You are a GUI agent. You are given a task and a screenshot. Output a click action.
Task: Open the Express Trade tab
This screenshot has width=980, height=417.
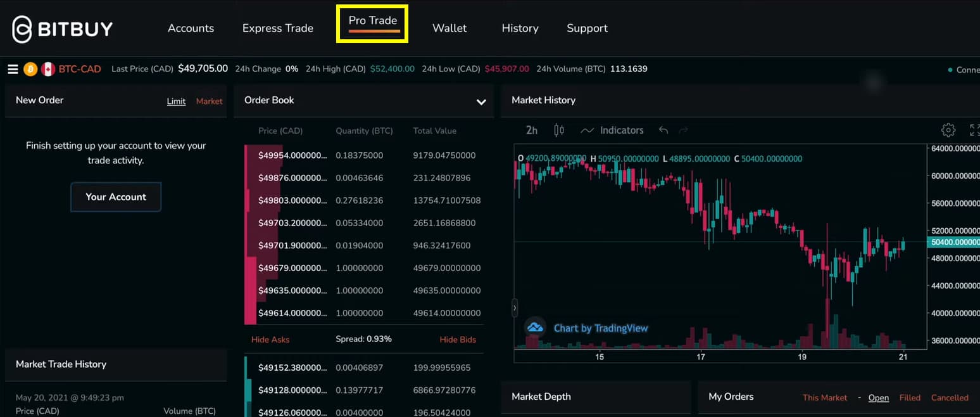click(x=278, y=29)
